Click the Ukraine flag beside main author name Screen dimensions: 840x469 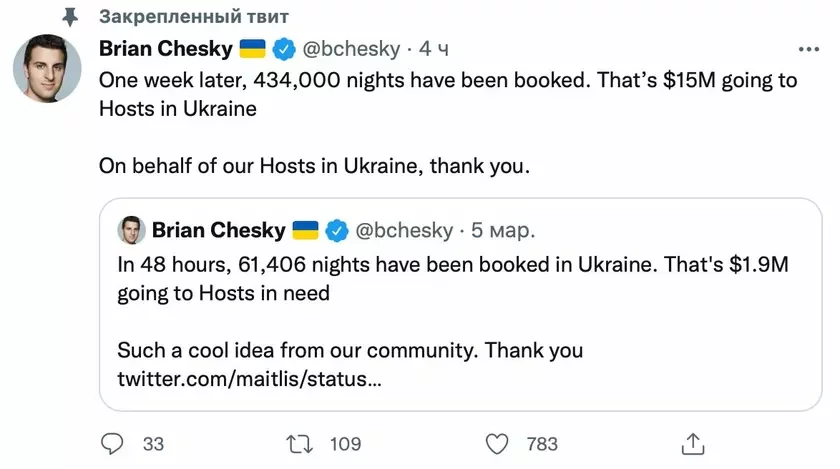(252, 49)
